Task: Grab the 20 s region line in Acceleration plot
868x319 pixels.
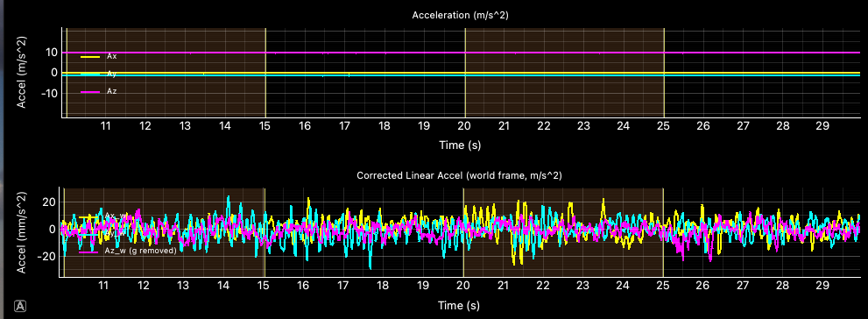Action: [x=465, y=73]
